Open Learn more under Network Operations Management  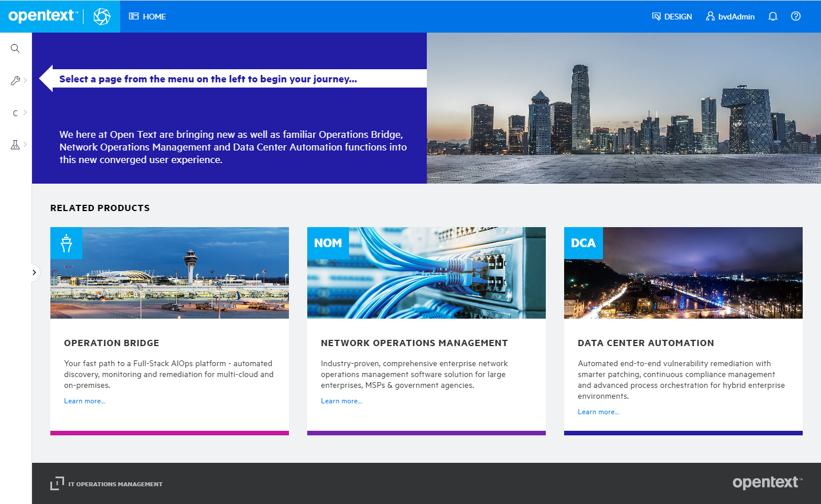(x=341, y=400)
